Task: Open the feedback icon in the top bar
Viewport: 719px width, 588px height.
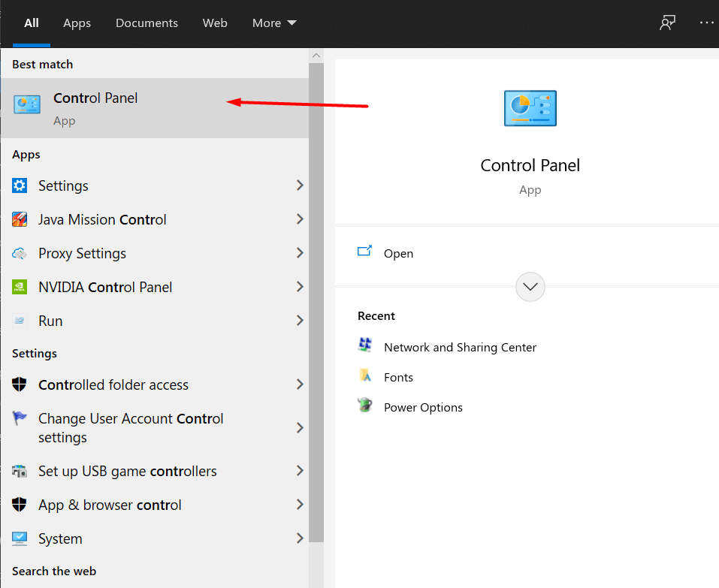Action: coord(667,23)
